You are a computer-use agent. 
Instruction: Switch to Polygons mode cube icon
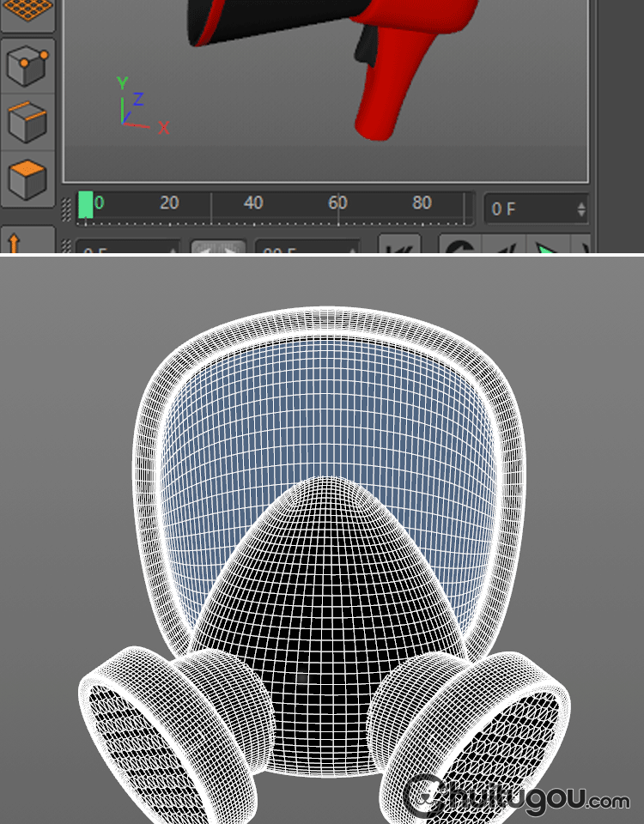point(27,179)
